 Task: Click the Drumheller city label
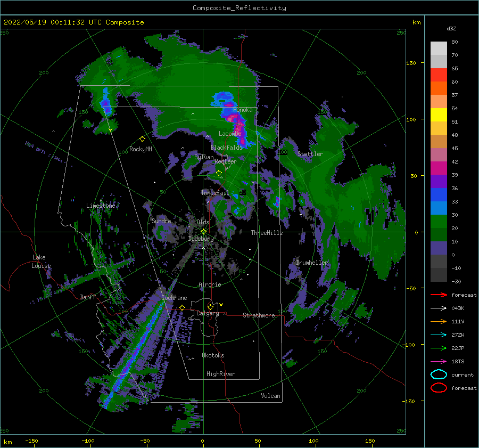point(312,263)
